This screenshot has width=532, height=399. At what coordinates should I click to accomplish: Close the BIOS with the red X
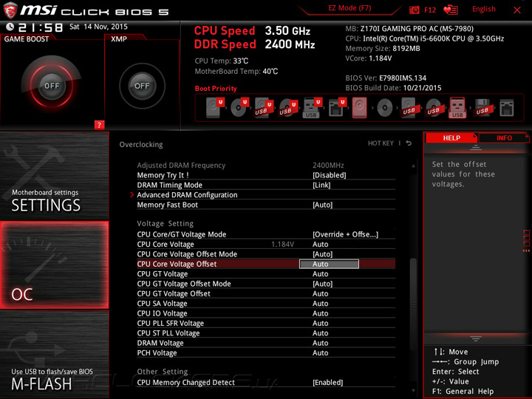(x=517, y=10)
